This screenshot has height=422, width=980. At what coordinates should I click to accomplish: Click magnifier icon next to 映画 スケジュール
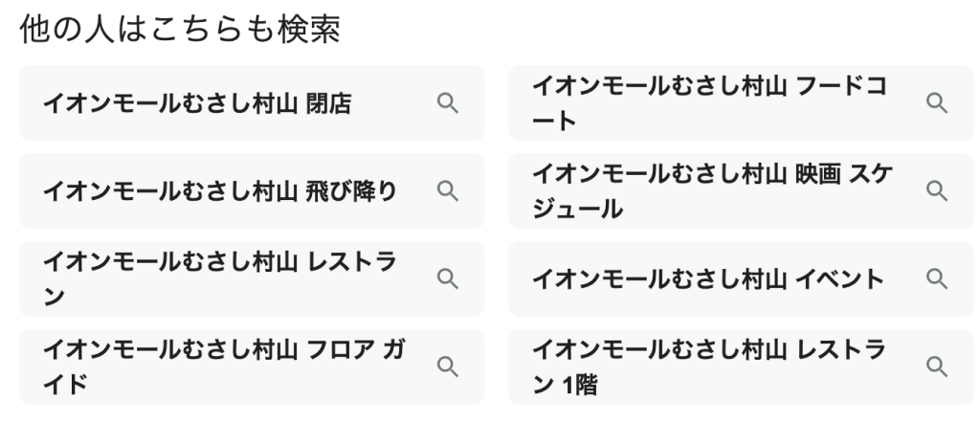point(936,191)
